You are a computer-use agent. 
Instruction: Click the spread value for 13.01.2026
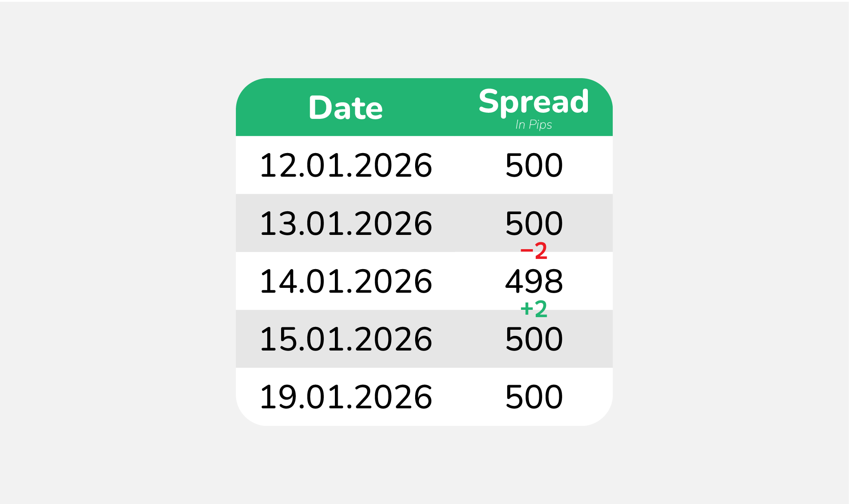click(534, 224)
